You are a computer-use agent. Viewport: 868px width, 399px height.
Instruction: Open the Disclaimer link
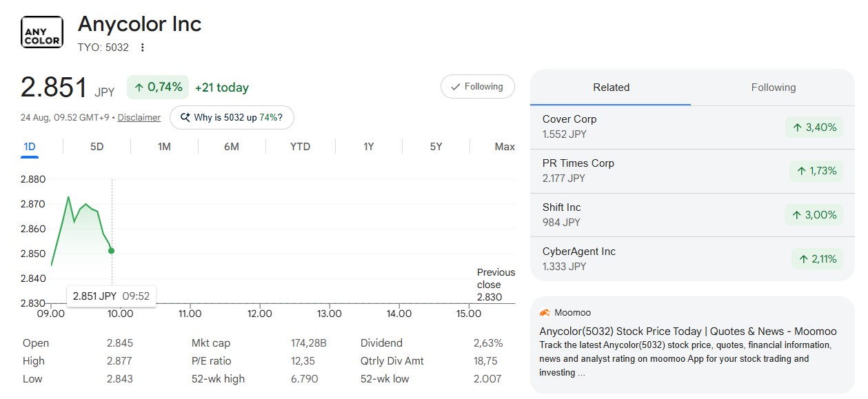coord(139,118)
